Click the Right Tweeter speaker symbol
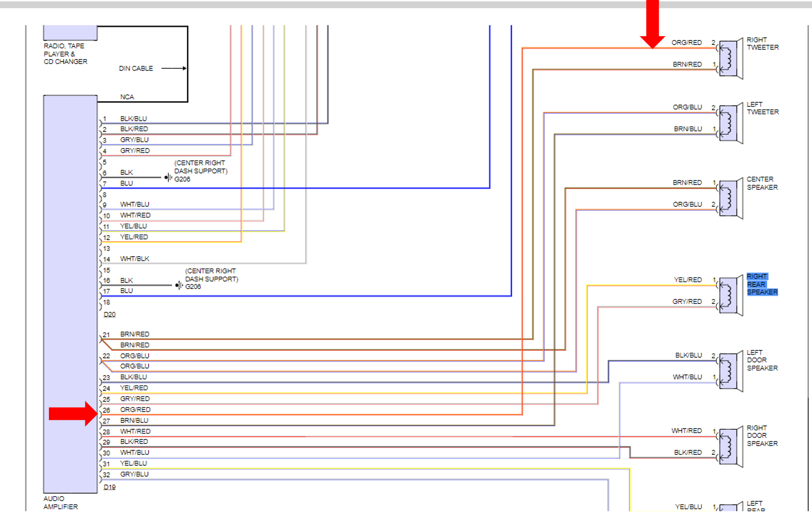Screen dimensions: 812x520 pyautogui.click(x=731, y=59)
